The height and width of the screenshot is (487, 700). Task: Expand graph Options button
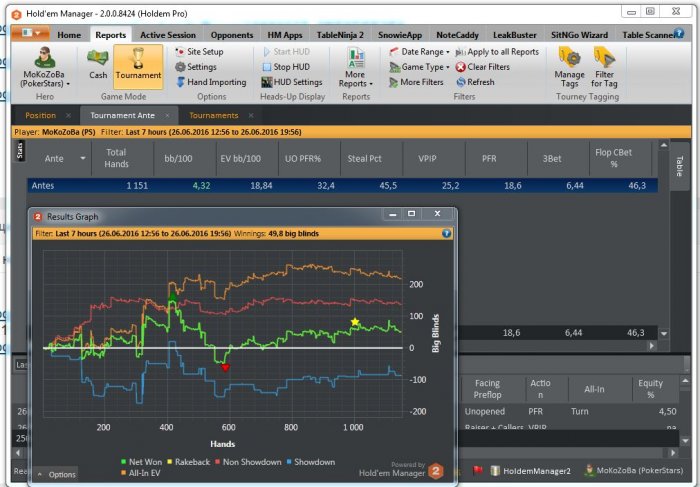(56, 474)
